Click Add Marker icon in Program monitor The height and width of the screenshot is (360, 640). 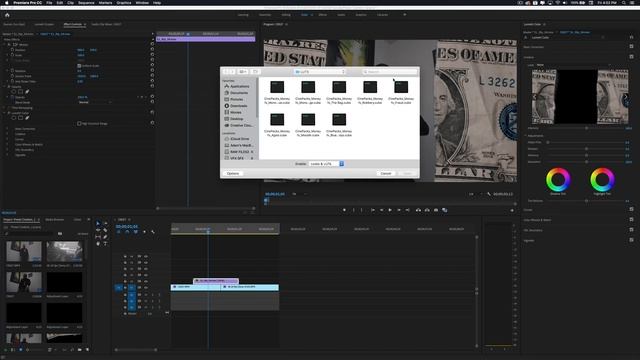coord(344,210)
